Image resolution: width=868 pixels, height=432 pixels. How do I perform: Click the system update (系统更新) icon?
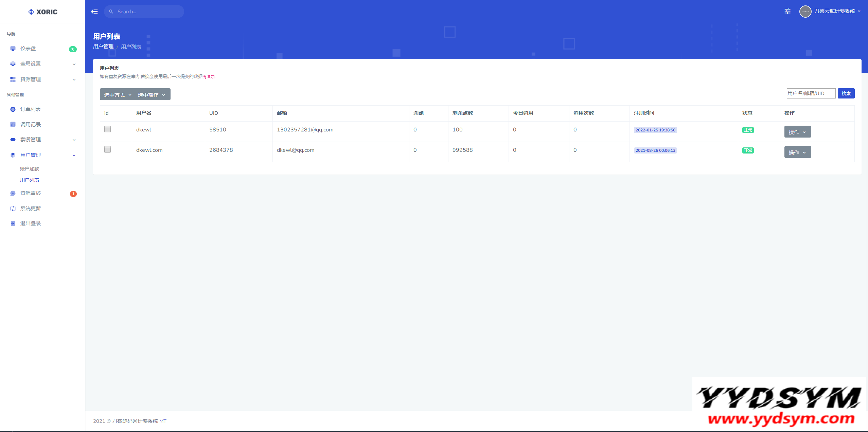[13, 209]
